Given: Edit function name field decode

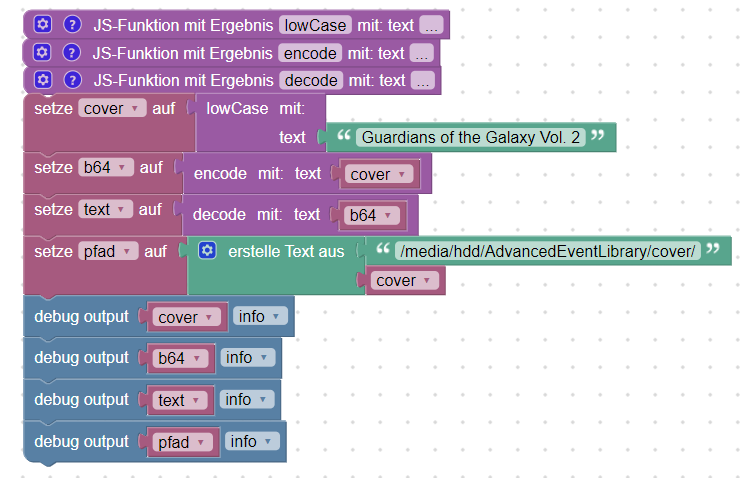Looking at the screenshot, I should [x=311, y=80].
